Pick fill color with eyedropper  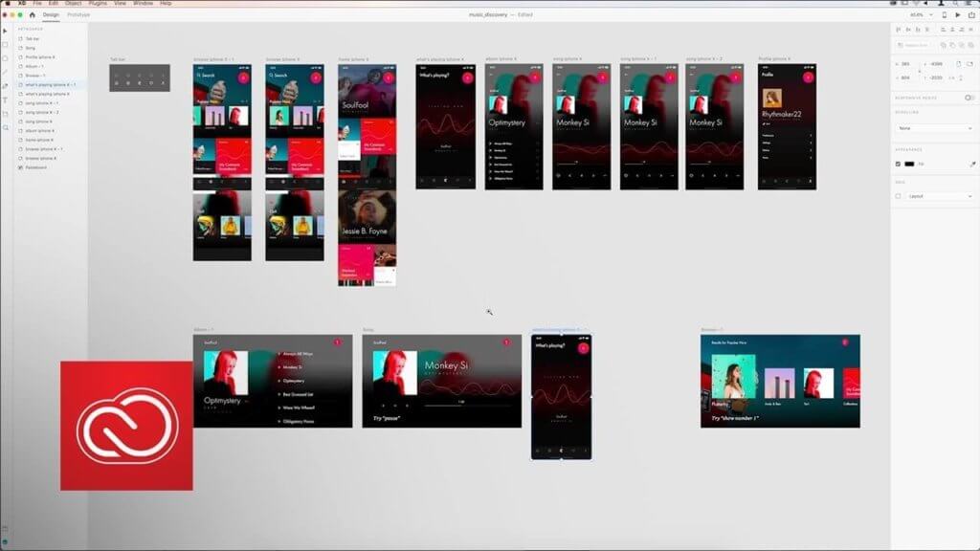973,164
